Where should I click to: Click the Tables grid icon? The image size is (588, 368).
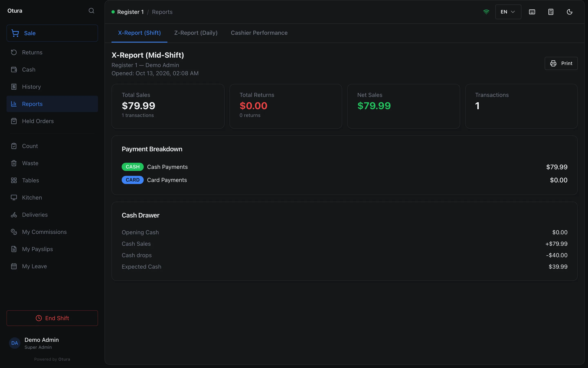click(14, 180)
